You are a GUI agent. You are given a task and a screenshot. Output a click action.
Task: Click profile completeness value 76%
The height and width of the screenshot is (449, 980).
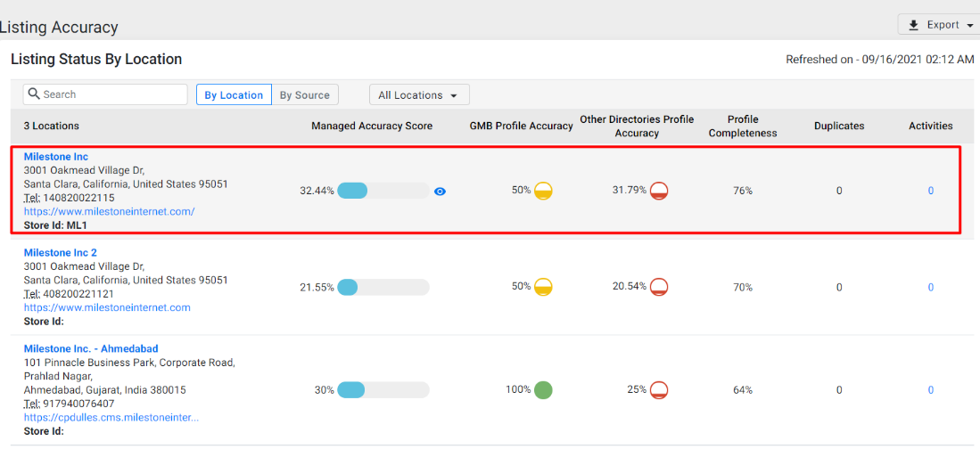click(743, 191)
